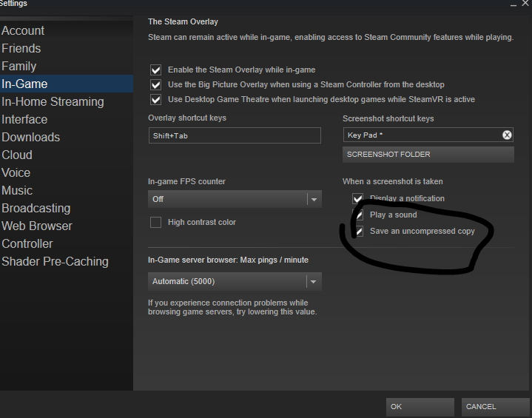Click the Screenshot shortcut keys field
The image size is (532, 418).
pyautogui.click(x=428, y=135)
